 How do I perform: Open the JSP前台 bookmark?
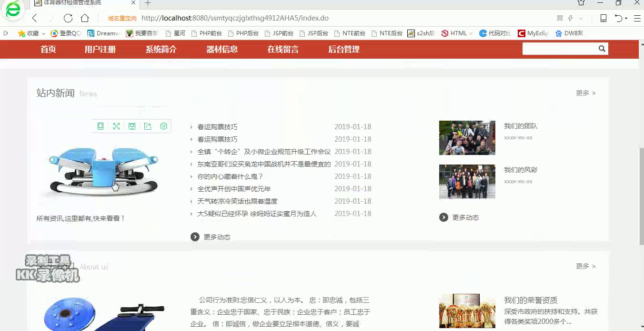click(x=279, y=33)
